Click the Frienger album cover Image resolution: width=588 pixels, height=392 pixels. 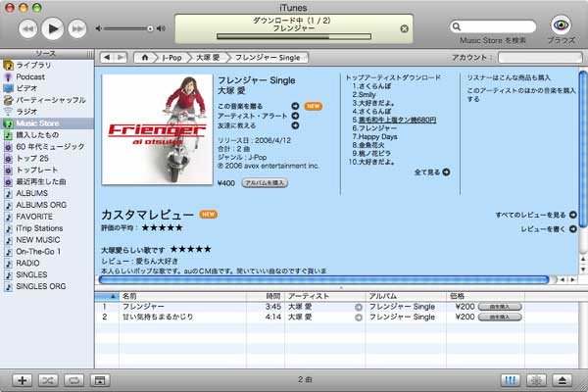(x=157, y=129)
